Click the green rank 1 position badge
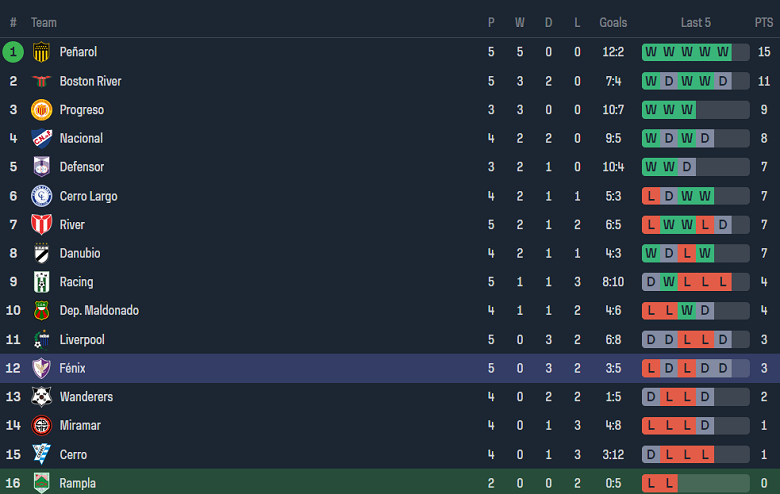Screen dimensions: 780x494 click(13, 52)
